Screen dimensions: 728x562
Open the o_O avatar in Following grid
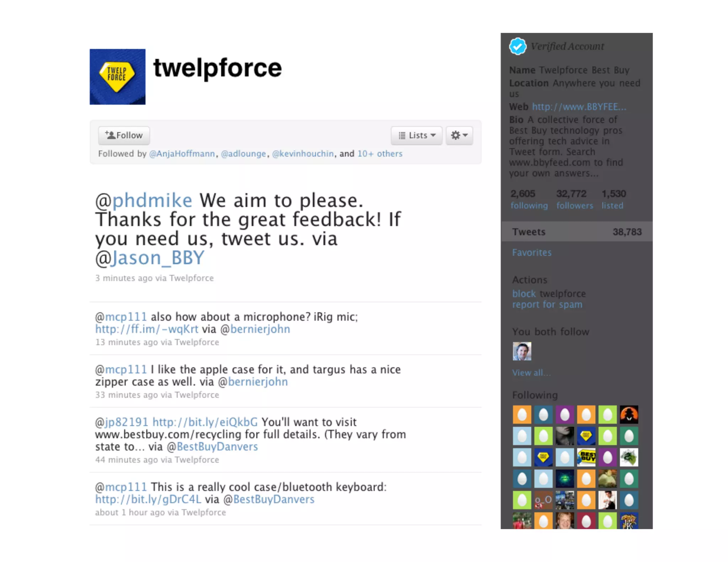point(543,500)
